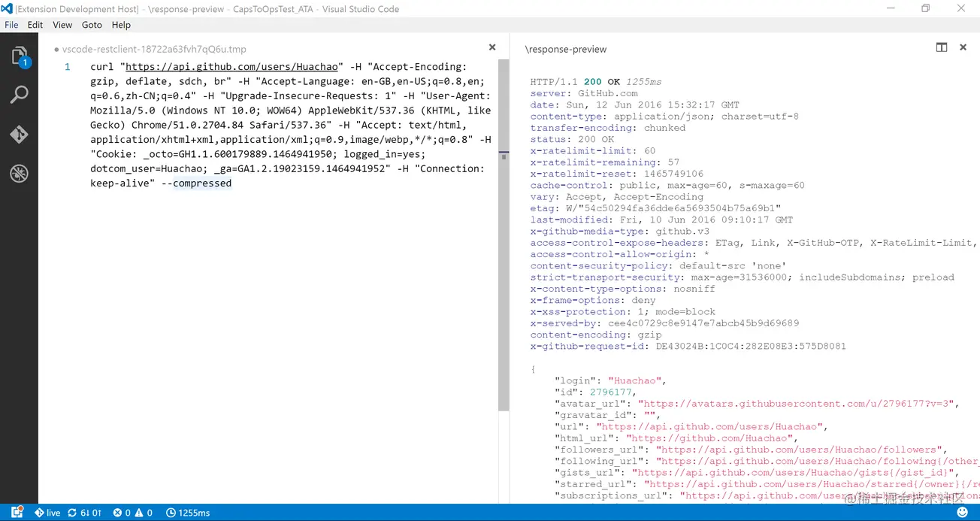This screenshot has width=980, height=521.
Task: Open the Goto menu
Action: 92,25
